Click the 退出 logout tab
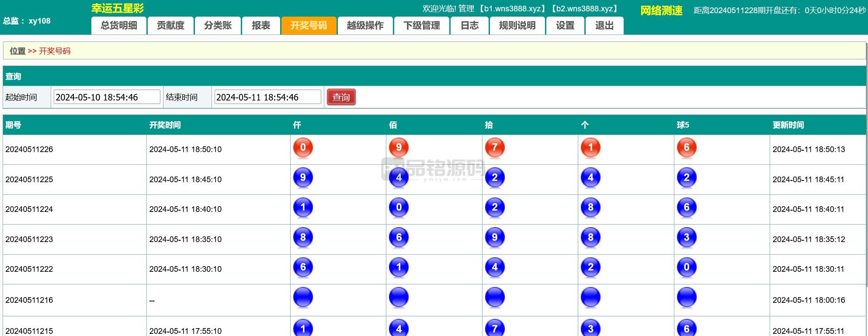This screenshot has height=336, width=868. pos(604,26)
